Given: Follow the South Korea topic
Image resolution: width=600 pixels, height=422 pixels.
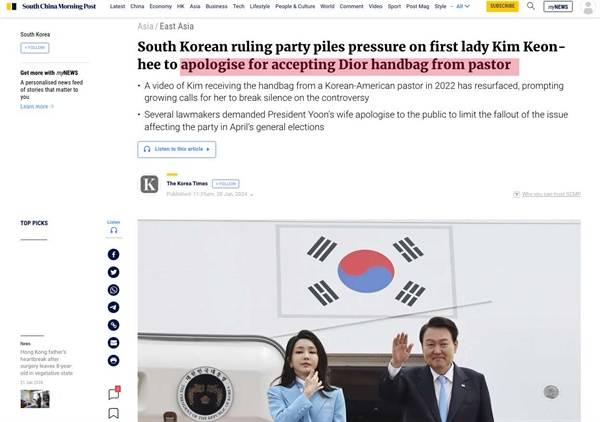Looking at the screenshot, I should (35, 48).
